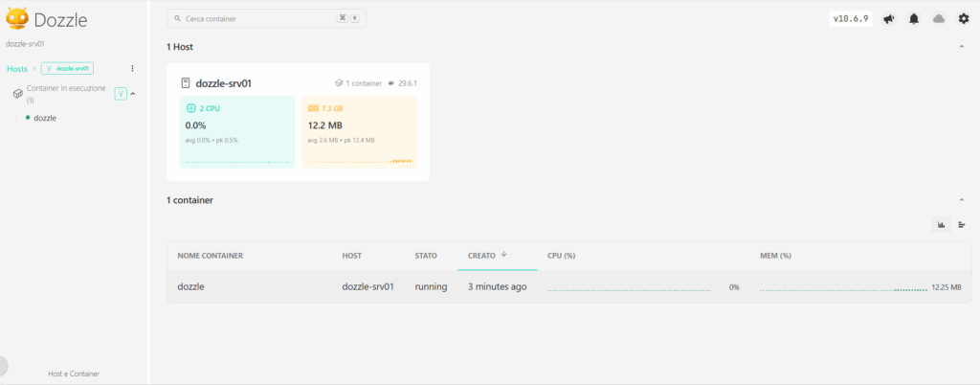Click the cube icon next to 1 container
Image resolution: width=980 pixels, height=385 pixels.
coord(339,83)
